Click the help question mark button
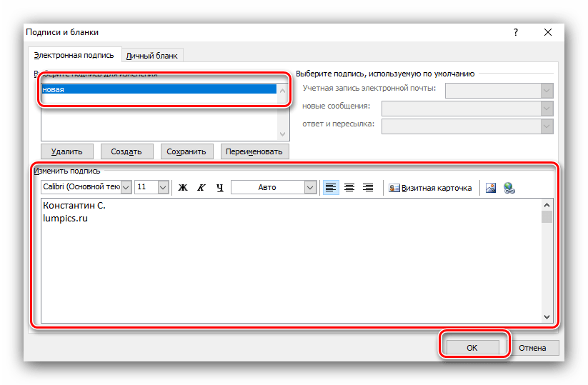 (x=515, y=32)
